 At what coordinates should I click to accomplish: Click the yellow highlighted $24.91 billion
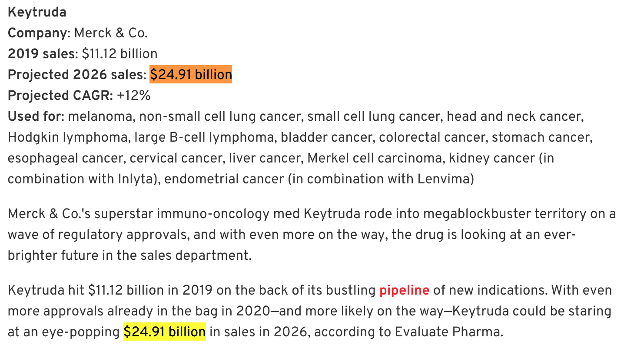click(164, 332)
